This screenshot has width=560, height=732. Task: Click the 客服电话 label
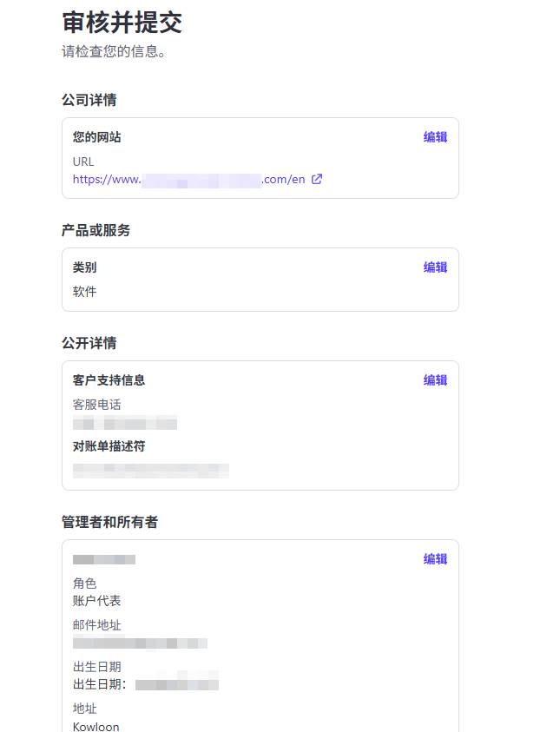pos(96,405)
